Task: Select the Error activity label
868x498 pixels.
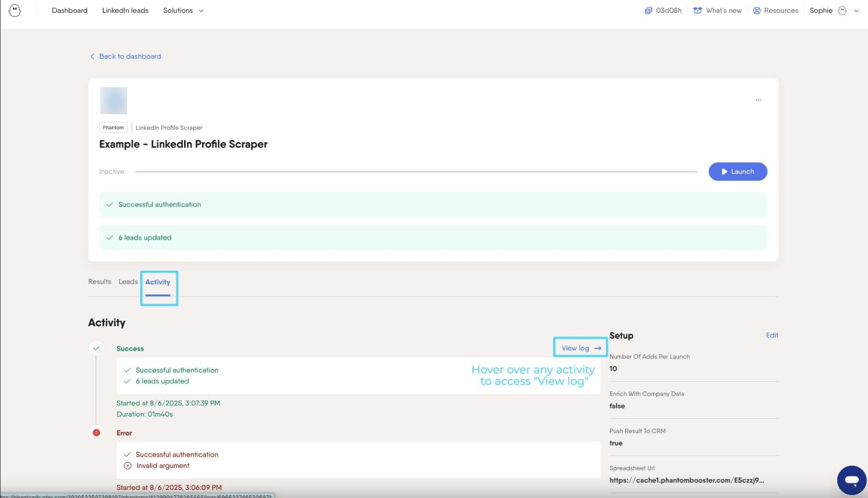Action: pyautogui.click(x=124, y=433)
